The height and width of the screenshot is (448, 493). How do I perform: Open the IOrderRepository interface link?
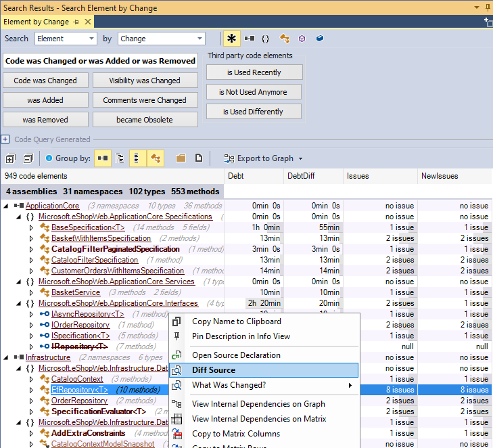(x=80, y=325)
